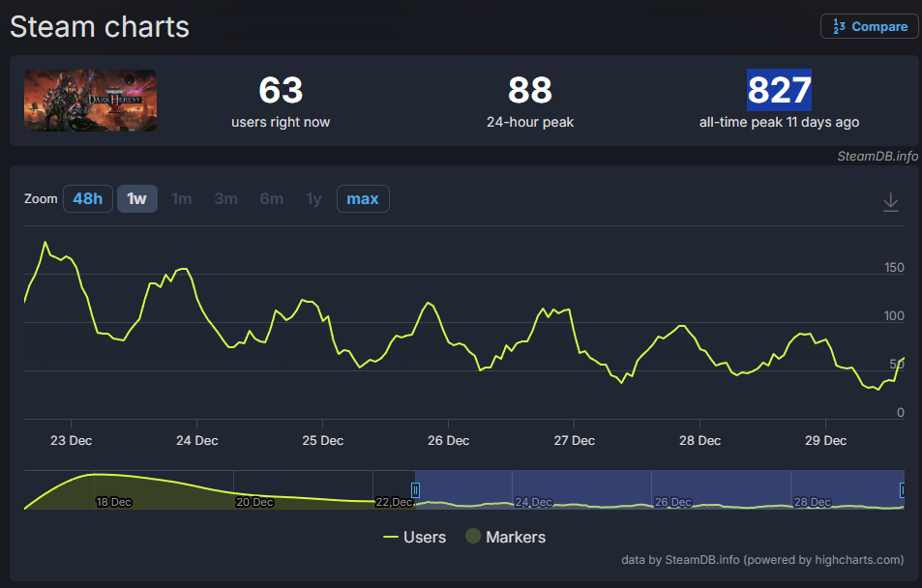Click the 827 all-time peak value

(x=779, y=90)
